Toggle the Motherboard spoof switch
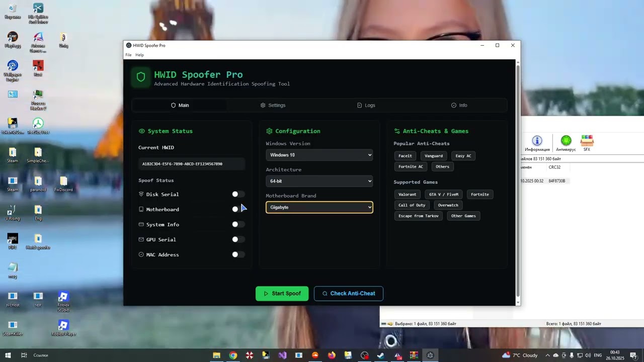The image size is (644, 362). [x=238, y=209]
